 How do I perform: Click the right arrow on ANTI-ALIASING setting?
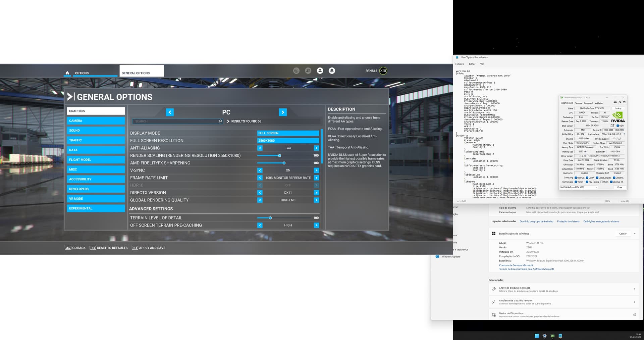point(316,148)
